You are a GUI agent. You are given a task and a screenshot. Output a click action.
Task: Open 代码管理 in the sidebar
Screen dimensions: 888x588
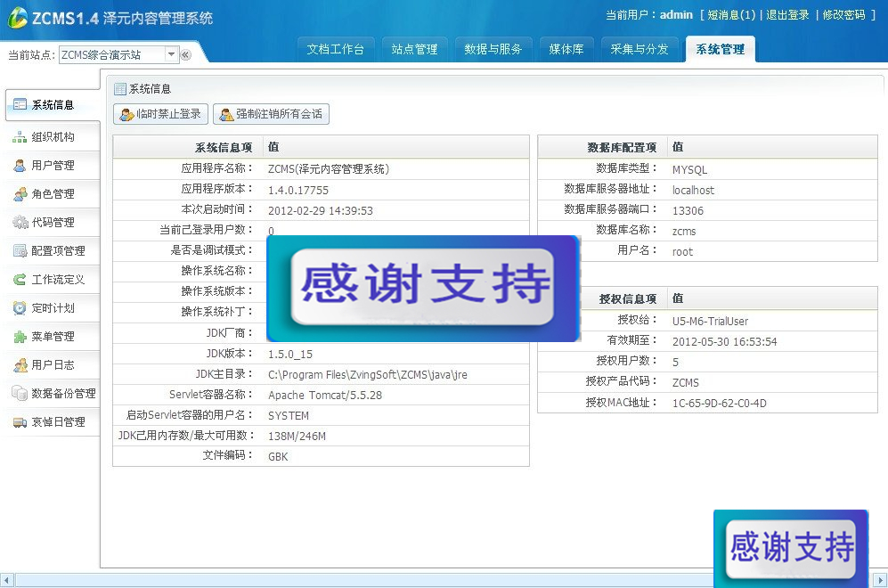point(53,223)
